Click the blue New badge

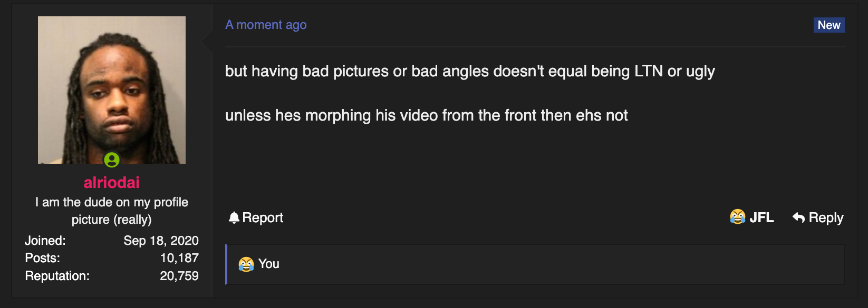tap(829, 25)
